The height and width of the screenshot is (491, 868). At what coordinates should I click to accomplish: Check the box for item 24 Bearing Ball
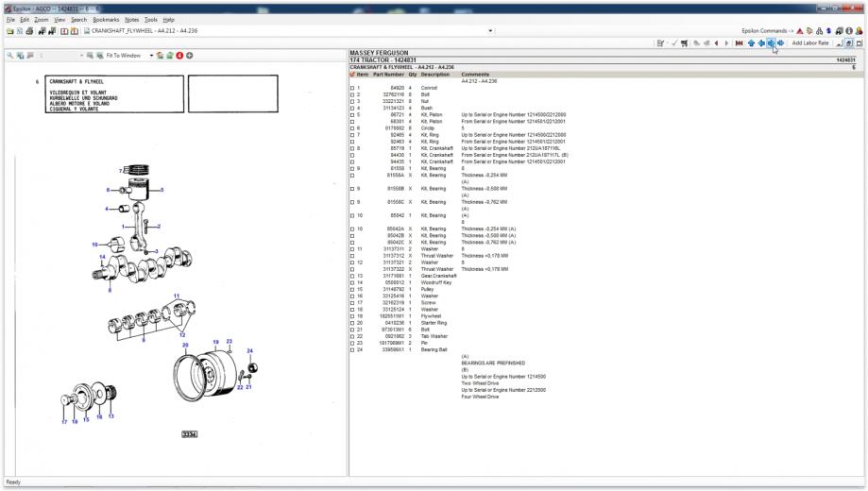click(352, 350)
